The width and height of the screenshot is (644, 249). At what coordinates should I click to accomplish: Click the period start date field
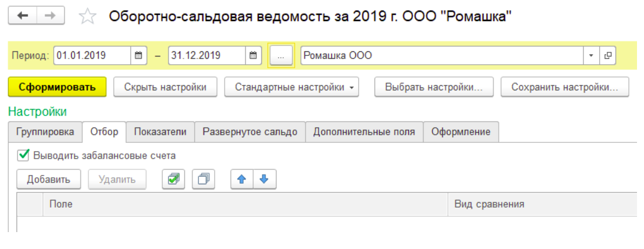tap(92, 55)
